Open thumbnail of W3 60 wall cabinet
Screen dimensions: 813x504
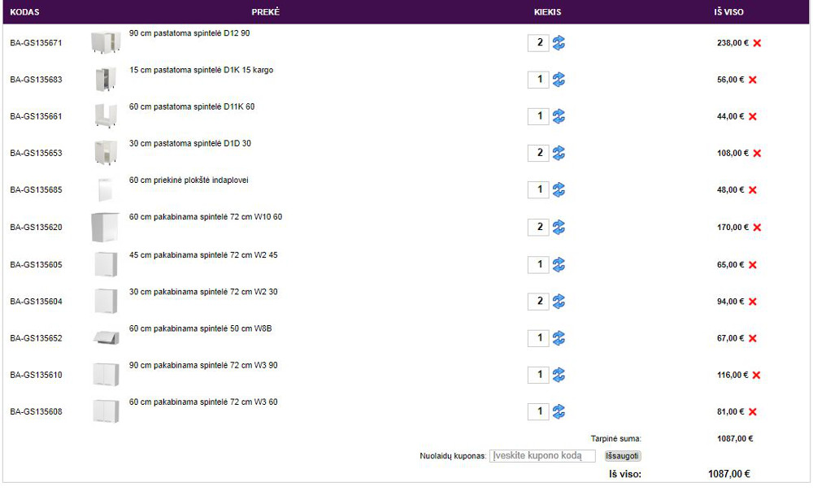(x=106, y=411)
